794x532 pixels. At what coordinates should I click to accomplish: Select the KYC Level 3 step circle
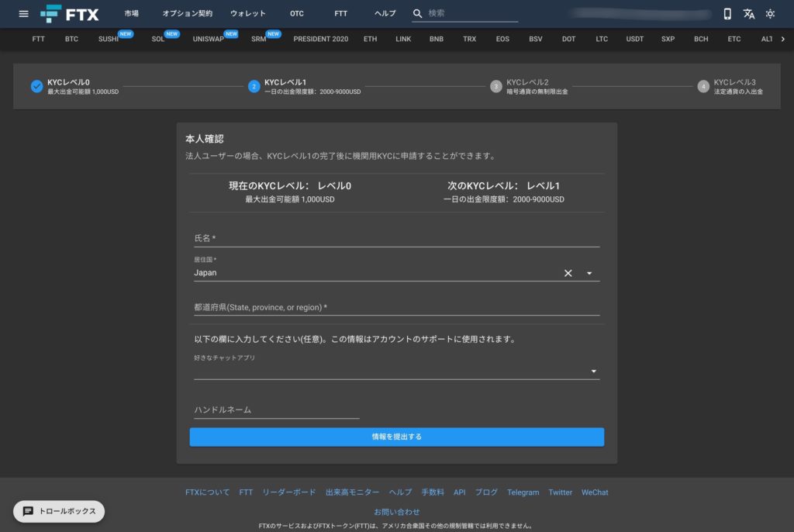(703, 86)
